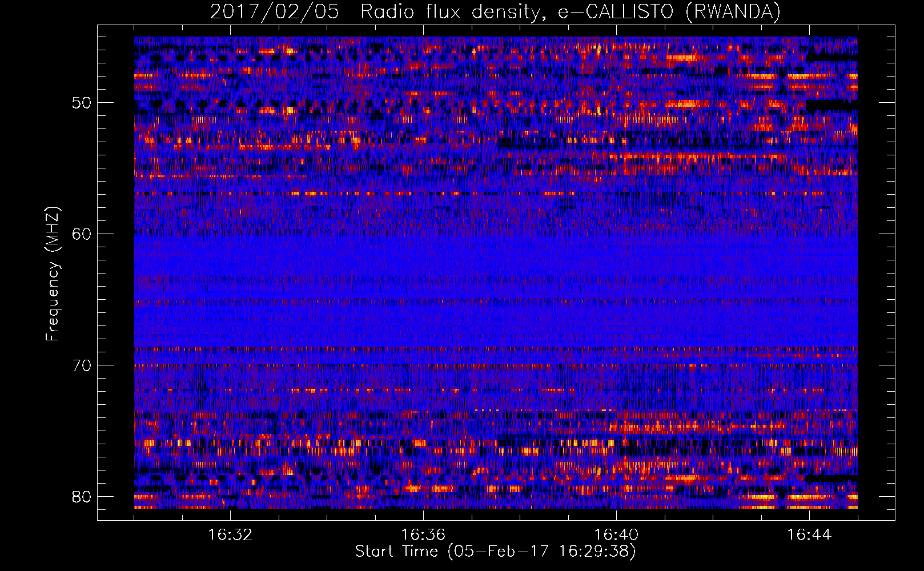Click the '16:32' time tick label
Screen dimensions: 924x571
pos(230,535)
